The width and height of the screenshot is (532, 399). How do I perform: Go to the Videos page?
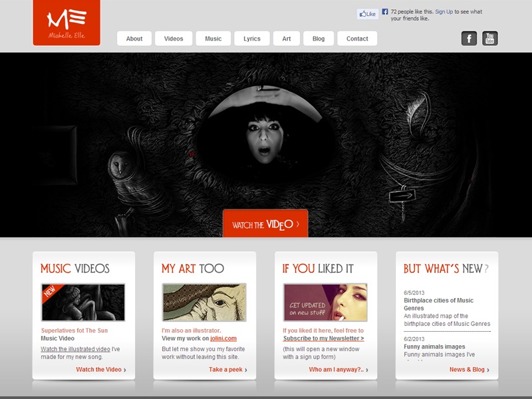[174, 39]
